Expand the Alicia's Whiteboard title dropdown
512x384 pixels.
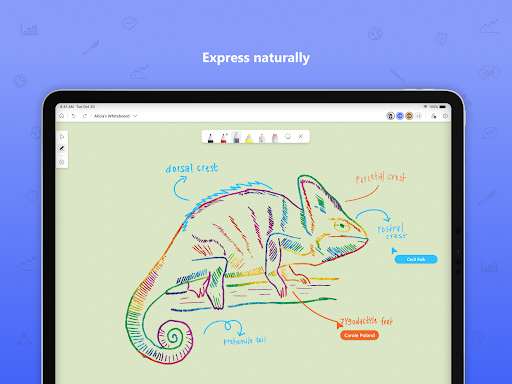(x=135, y=116)
